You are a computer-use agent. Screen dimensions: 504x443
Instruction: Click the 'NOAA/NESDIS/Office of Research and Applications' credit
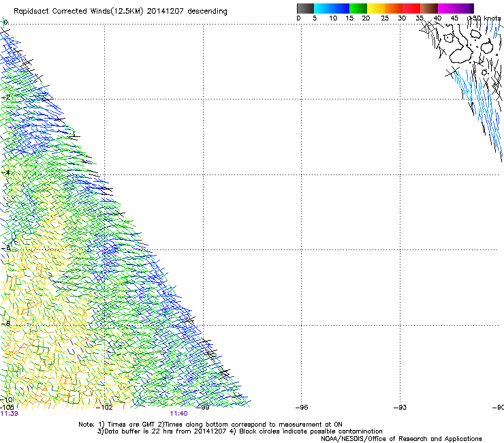(x=401, y=439)
